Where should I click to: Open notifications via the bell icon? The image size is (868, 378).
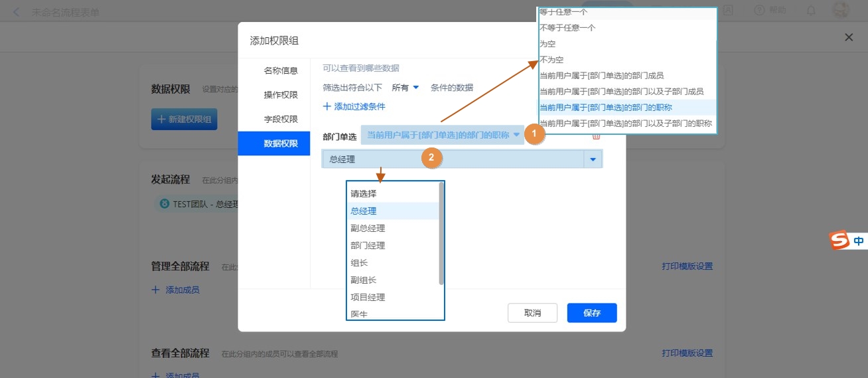pyautogui.click(x=811, y=10)
